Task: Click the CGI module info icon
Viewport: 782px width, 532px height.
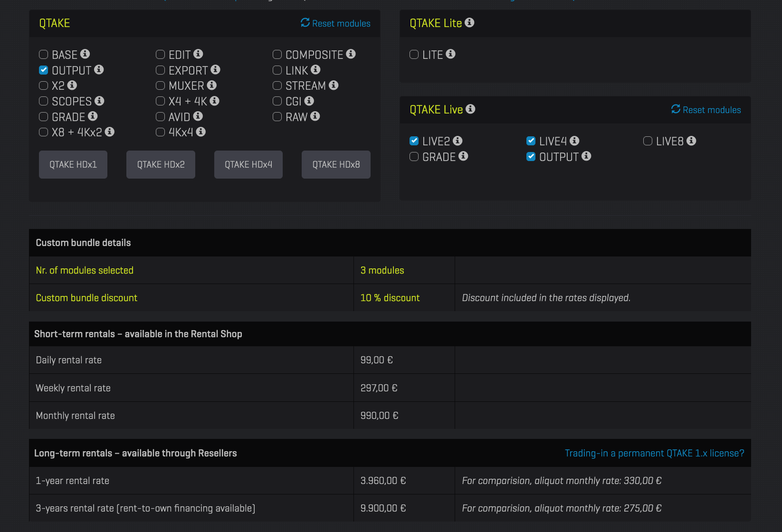Action: 309,101
